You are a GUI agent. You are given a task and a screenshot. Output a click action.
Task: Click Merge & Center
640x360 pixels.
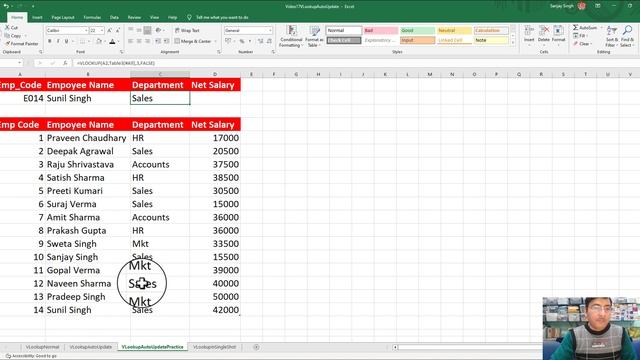193,41
